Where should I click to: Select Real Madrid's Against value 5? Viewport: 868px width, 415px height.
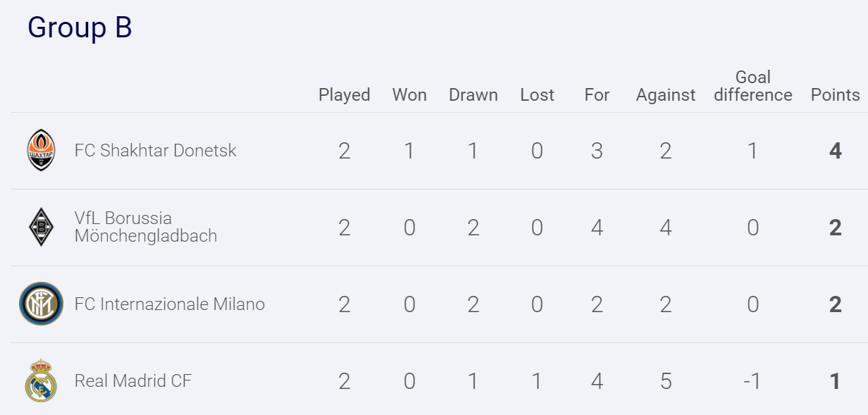tap(666, 381)
